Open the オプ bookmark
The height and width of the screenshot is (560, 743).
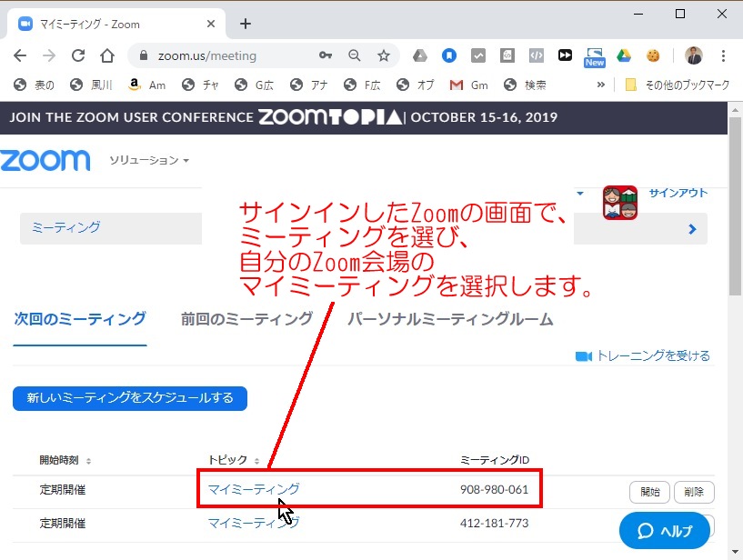(x=416, y=85)
